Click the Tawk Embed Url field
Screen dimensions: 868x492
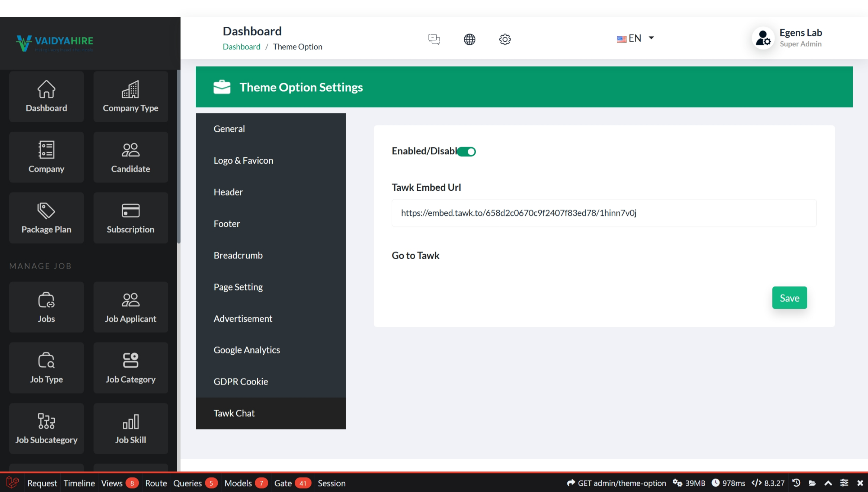point(603,213)
